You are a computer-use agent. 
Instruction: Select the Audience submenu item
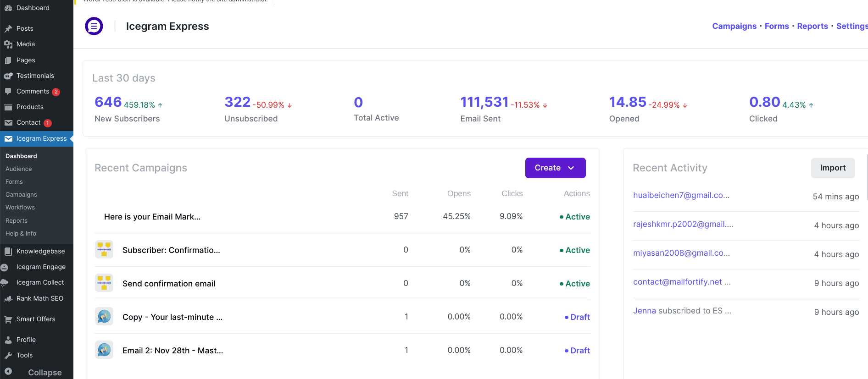19,169
